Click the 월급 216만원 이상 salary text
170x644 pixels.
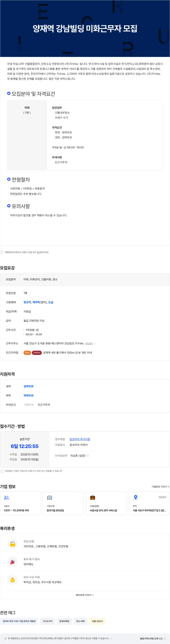pyautogui.click(x=34, y=320)
